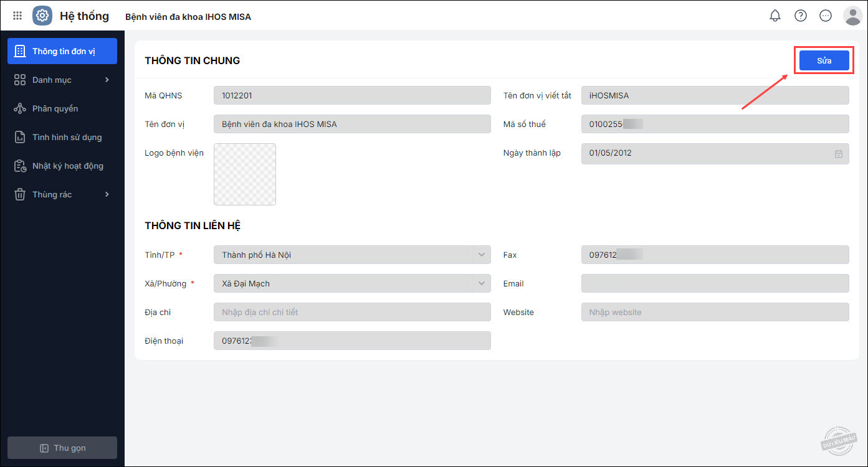
Task: Click the Hệ thống title text
Action: [x=84, y=16]
